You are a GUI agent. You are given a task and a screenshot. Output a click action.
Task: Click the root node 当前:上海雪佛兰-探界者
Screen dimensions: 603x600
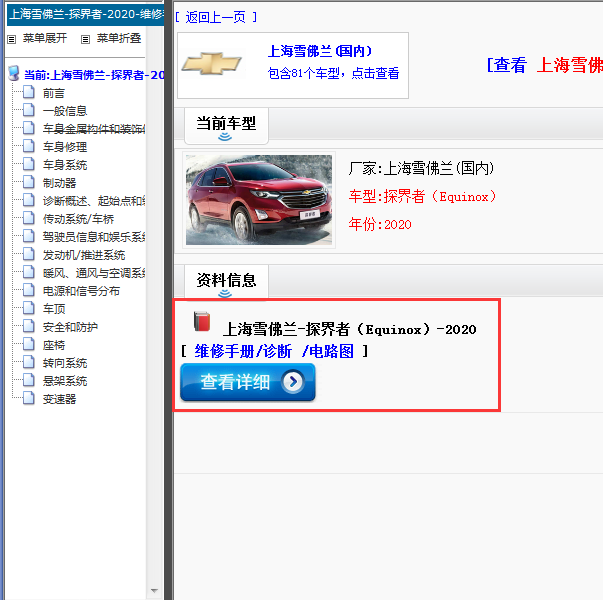(x=94, y=75)
